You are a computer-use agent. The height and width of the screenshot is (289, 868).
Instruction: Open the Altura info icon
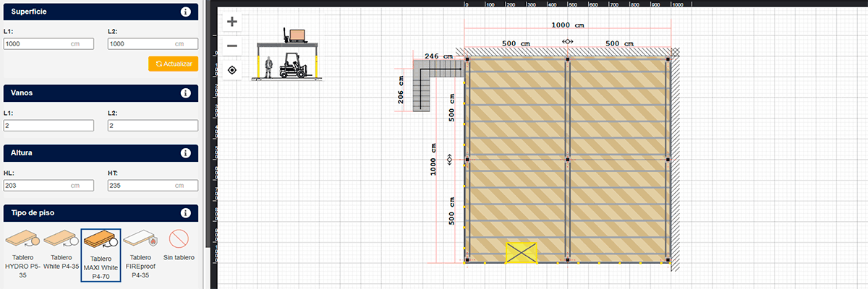pyautogui.click(x=186, y=153)
